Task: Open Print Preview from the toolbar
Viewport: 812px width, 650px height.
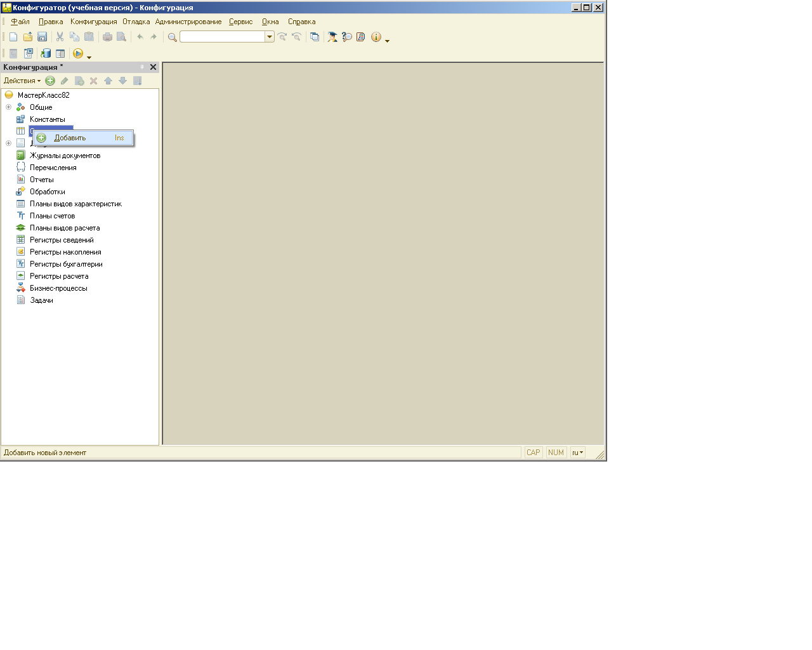Action: click(x=122, y=37)
